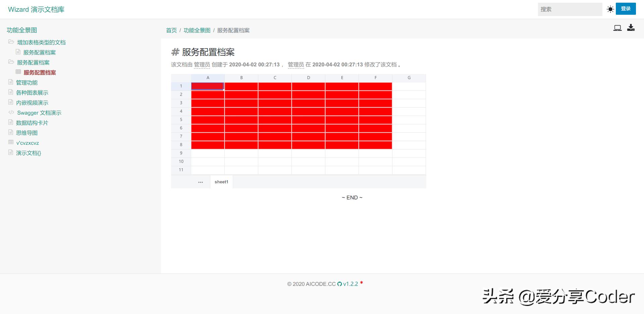Viewport: 644px width, 314px height.
Task: Open presentation mode via the laptop icon
Action: coord(618,28)
